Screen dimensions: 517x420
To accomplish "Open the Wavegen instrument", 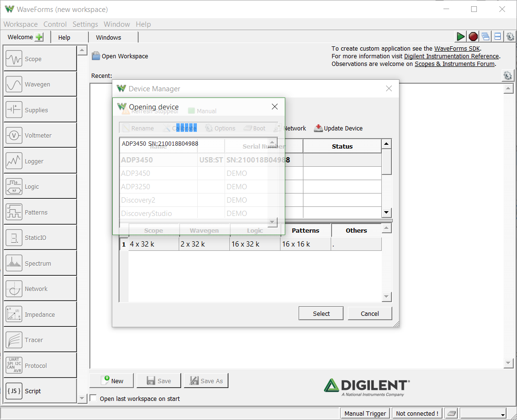I will coord(40,84).
